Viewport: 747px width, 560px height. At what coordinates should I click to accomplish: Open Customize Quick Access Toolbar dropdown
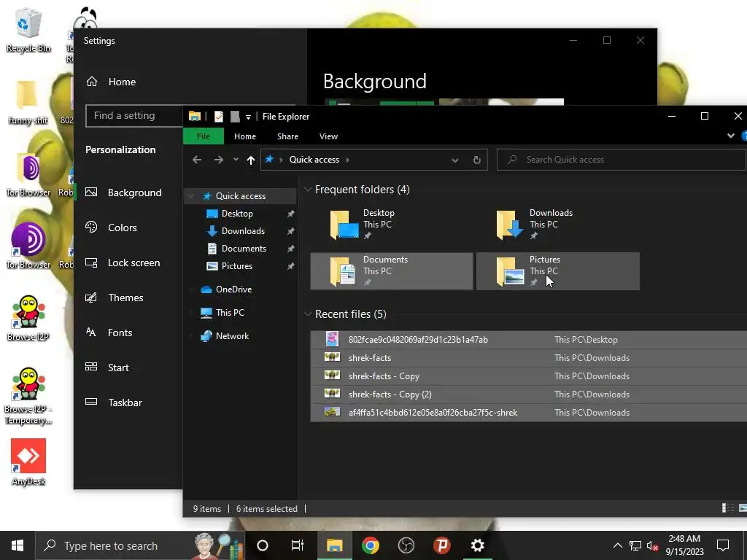[248, 117]
